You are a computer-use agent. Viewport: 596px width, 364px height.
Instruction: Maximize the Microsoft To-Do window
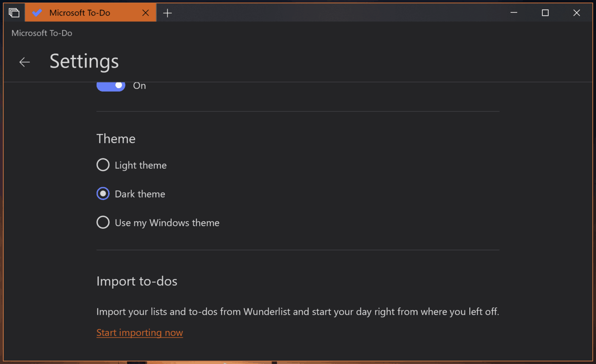pos(545,13)
